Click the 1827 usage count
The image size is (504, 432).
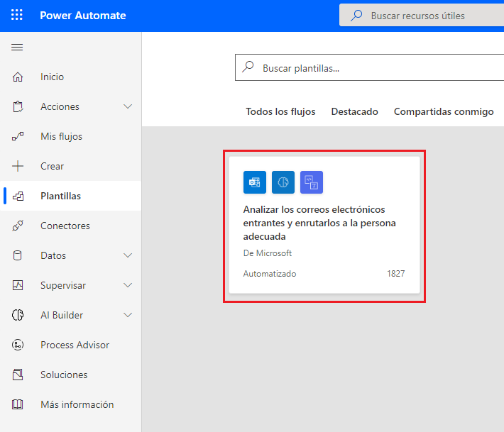pyautogui.click(x=395, y=274)
